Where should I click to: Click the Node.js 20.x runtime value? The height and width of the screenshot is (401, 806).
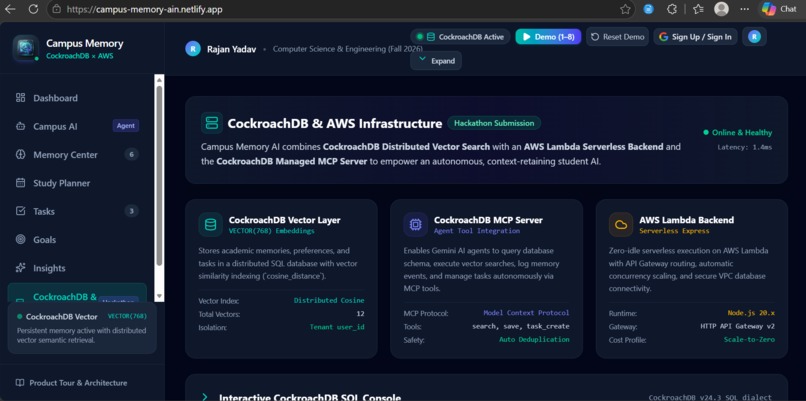click(x=751, y=313)
